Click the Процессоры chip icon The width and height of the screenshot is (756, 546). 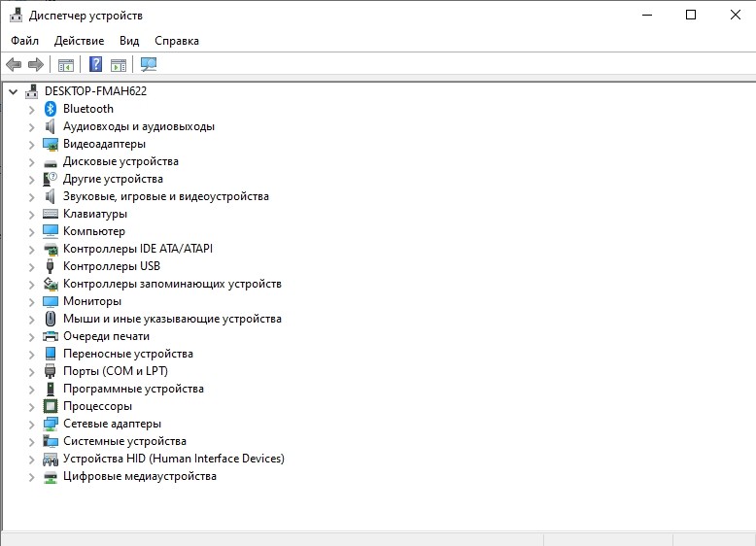click(51, 406)
